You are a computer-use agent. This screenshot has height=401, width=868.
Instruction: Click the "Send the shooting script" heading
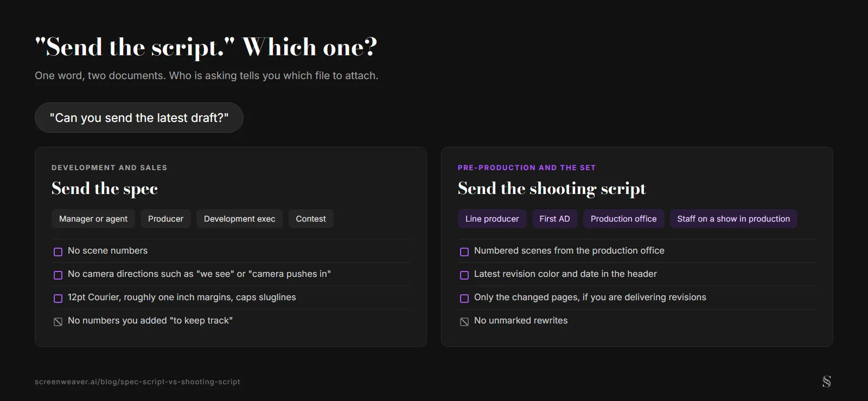pyautogui.click(x=552, y=189)
